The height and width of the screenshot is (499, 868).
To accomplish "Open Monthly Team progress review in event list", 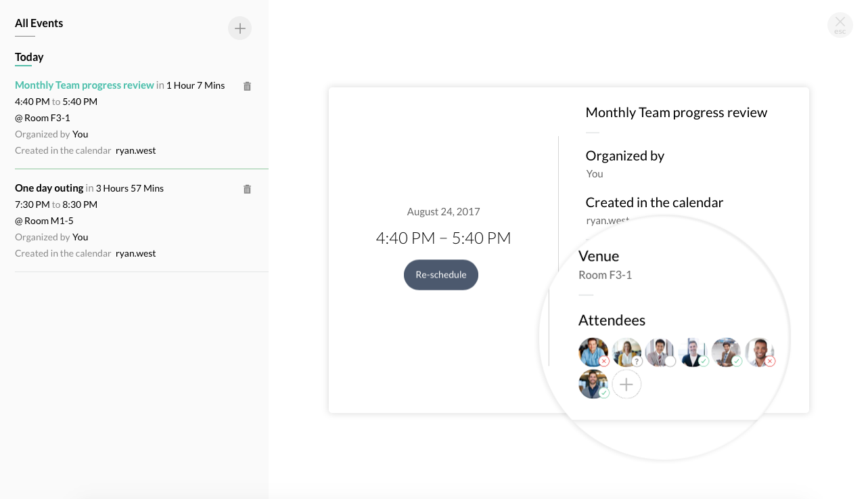I will (x=85, y=85).
